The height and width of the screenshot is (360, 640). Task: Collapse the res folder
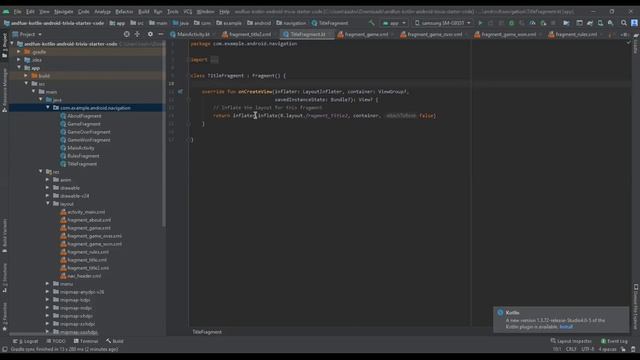pos(41,171)
